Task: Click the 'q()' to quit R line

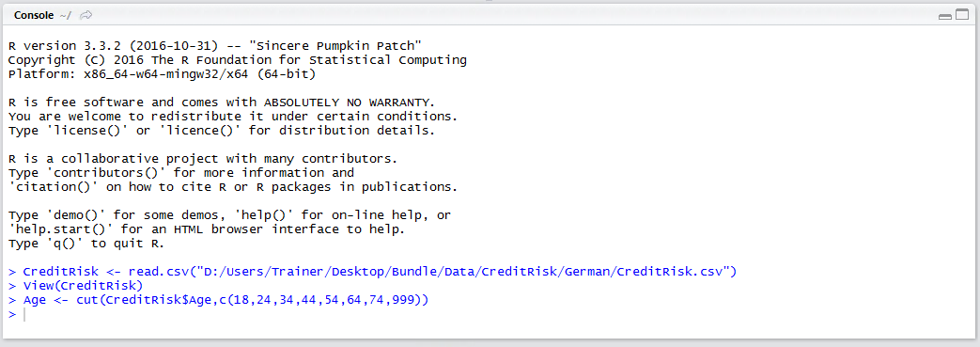Action: [86, 244]
